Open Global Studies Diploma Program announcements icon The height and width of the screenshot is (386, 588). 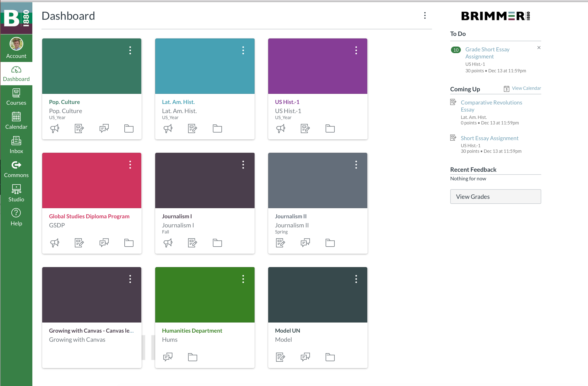pyautogui.click(x=55, y=243)
